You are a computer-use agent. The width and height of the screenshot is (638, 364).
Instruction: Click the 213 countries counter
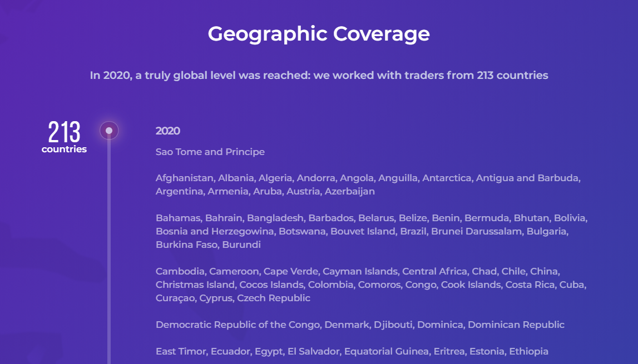point(65,137)
